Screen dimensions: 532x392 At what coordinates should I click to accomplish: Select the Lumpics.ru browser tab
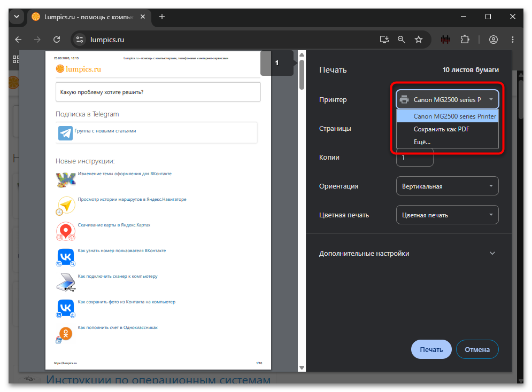point(89,17)
